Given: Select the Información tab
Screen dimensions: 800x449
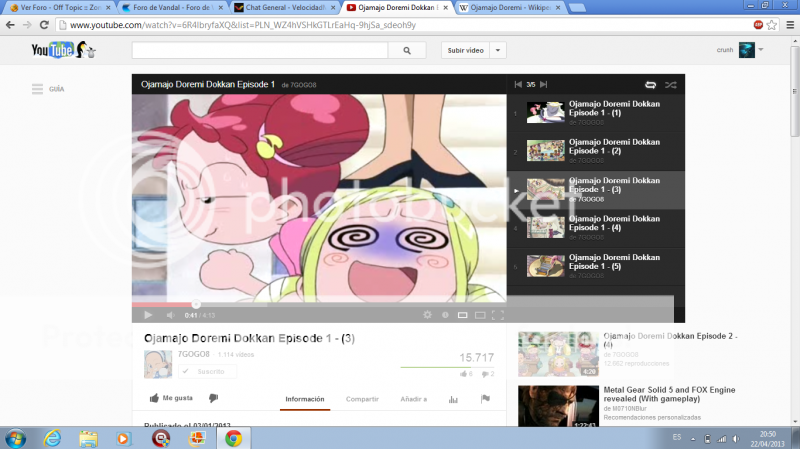Looking at the screenshot, I should (x=305, y=399).
